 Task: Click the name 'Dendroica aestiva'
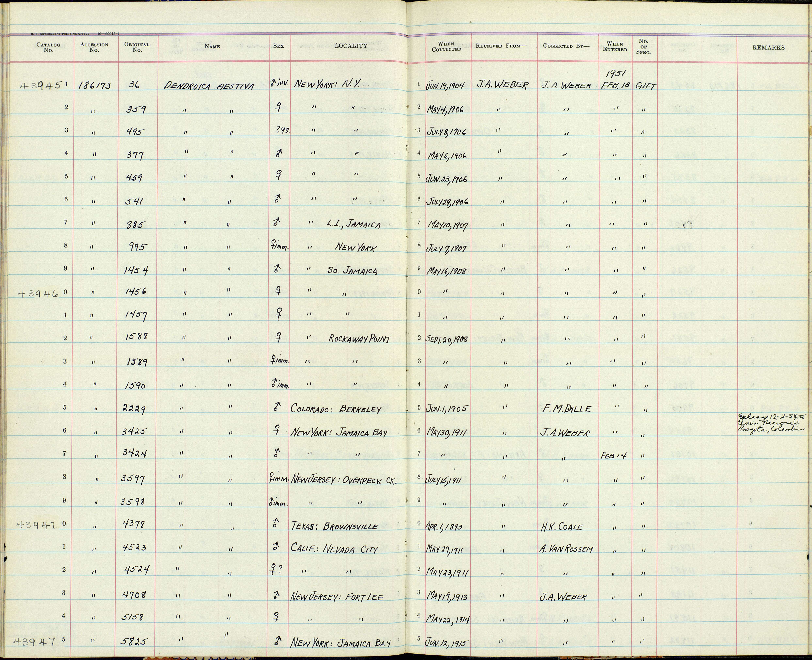209,86
